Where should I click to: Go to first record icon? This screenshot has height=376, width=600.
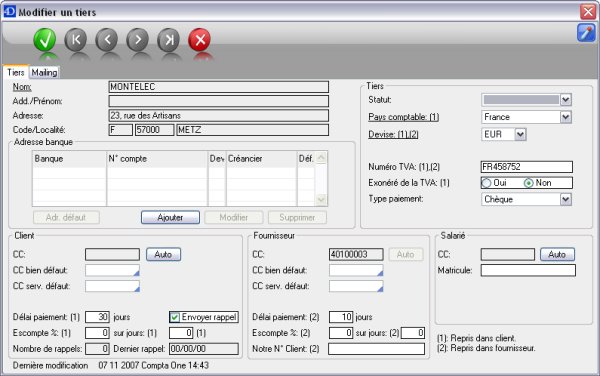[76, 40]
